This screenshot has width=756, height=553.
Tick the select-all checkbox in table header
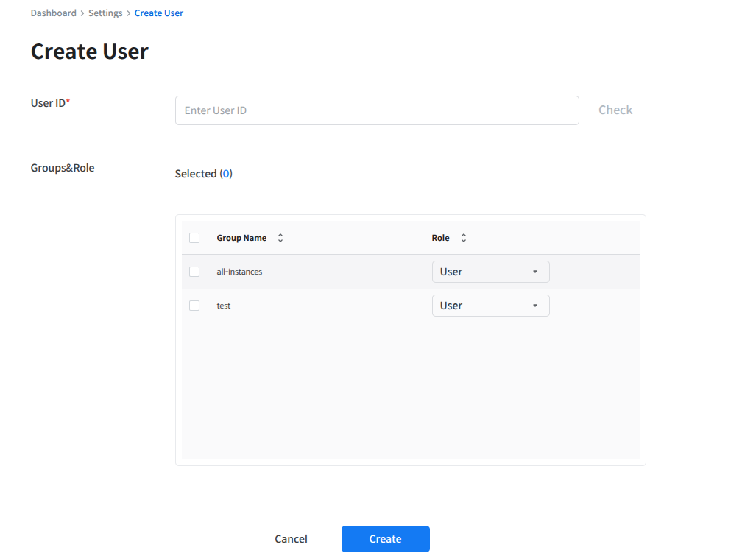click(194, 238)
